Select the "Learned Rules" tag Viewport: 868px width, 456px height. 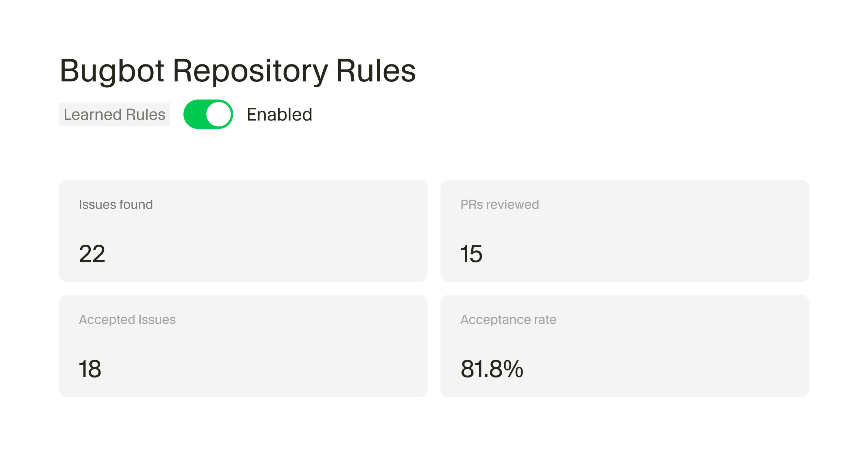click(x=114, y=114)
